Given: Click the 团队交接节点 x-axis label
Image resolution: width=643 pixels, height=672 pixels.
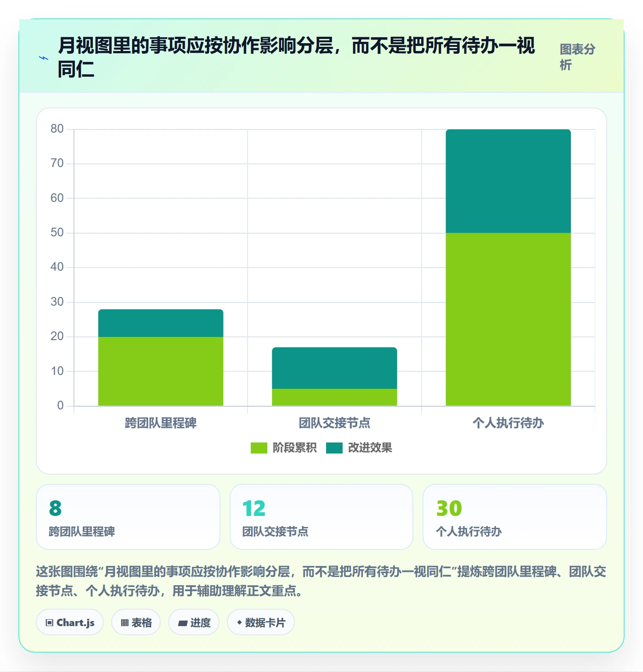Looking at the screenshot, I should [334, 423].
